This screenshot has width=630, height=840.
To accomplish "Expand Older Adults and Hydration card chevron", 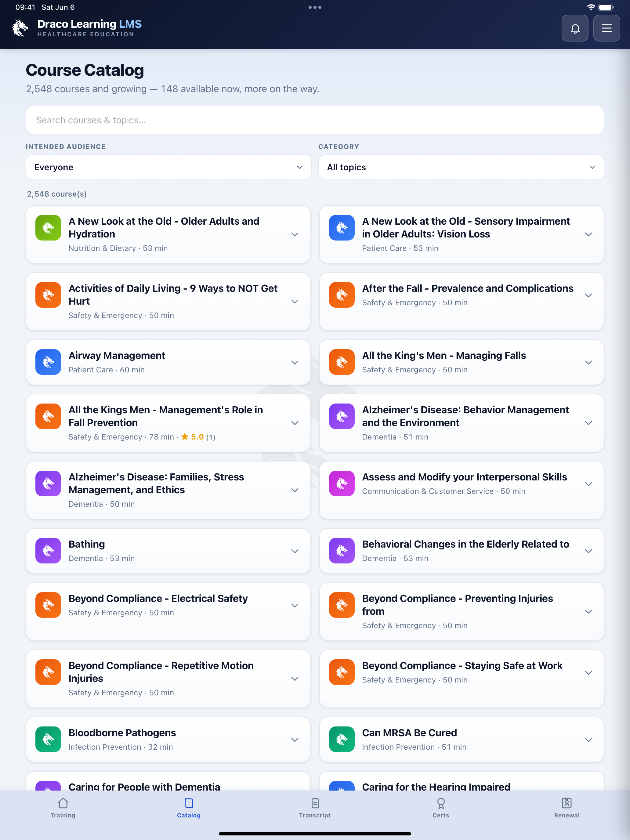I will point(295,235).
